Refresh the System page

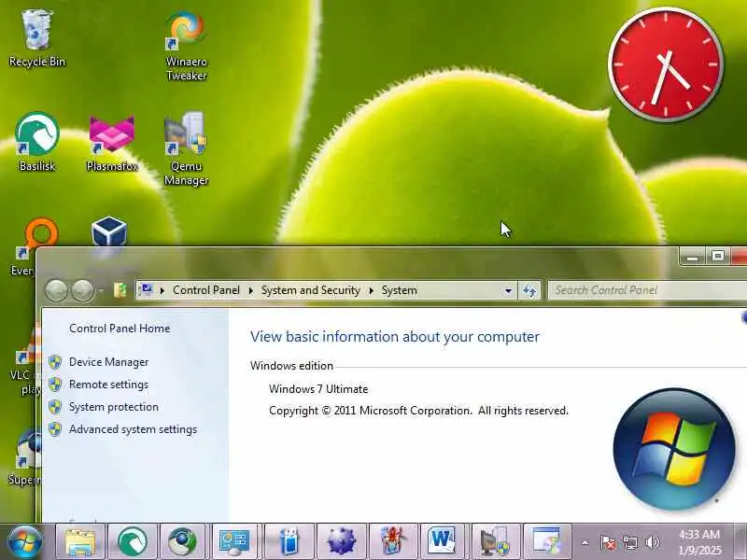[x=529, y=290]
